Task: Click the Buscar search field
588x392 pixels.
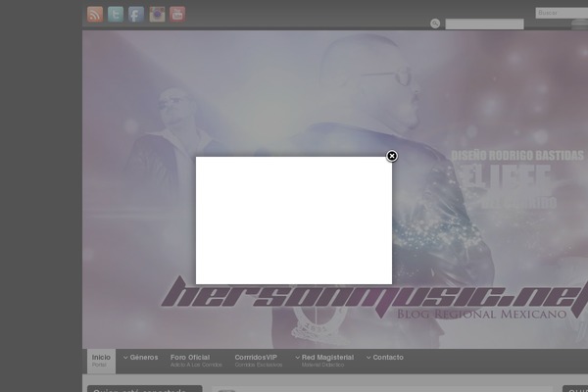Action: pyautogui.click(x=562, y=13)
